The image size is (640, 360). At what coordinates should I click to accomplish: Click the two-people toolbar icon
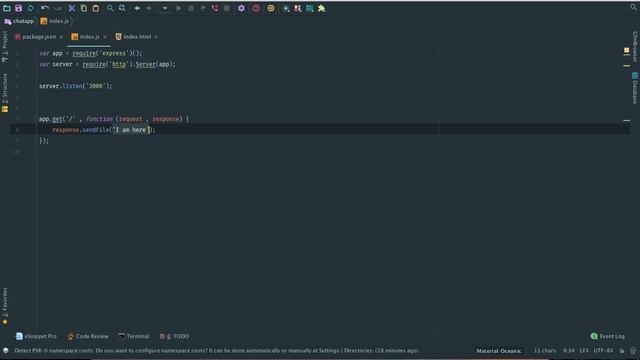298,8
